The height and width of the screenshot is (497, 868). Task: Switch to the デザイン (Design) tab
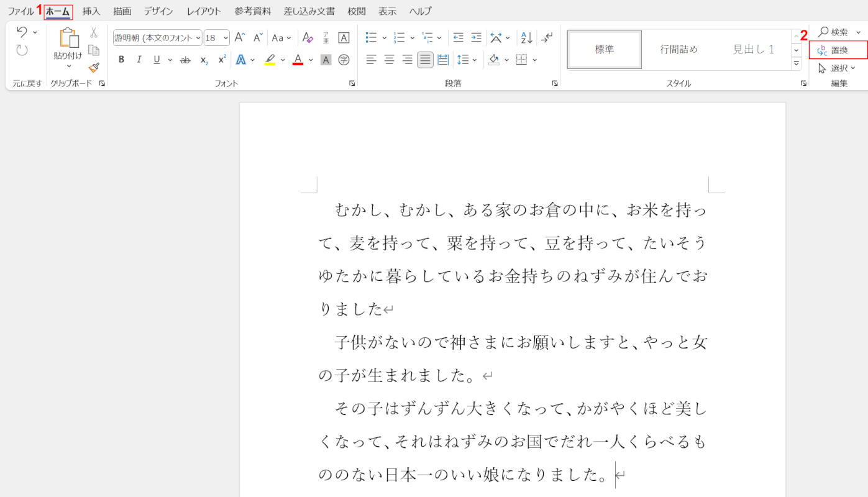(159, 11)
